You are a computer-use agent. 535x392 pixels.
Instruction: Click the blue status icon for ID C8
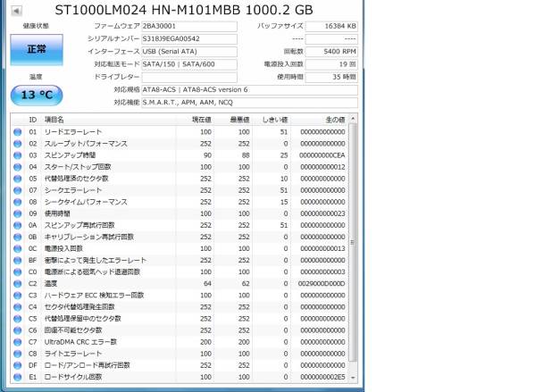17,354
